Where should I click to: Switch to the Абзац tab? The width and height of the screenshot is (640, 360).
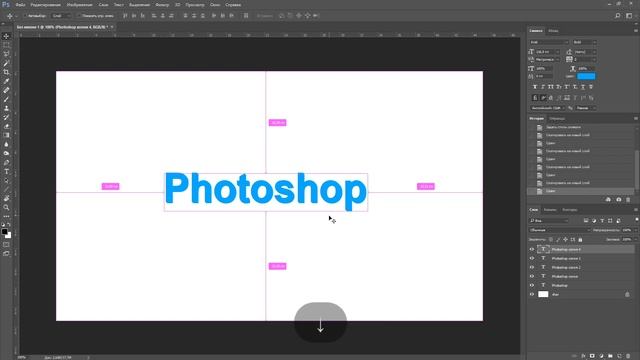(553, 31)
